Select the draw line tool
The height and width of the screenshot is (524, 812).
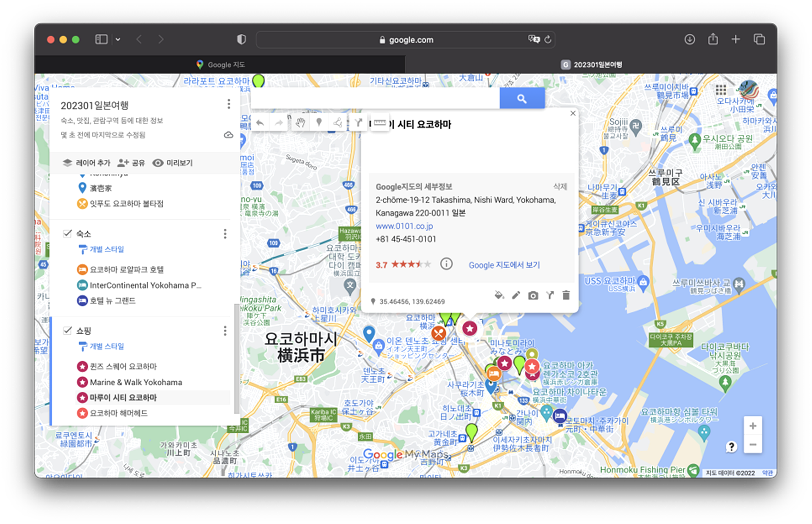(338, 123)
